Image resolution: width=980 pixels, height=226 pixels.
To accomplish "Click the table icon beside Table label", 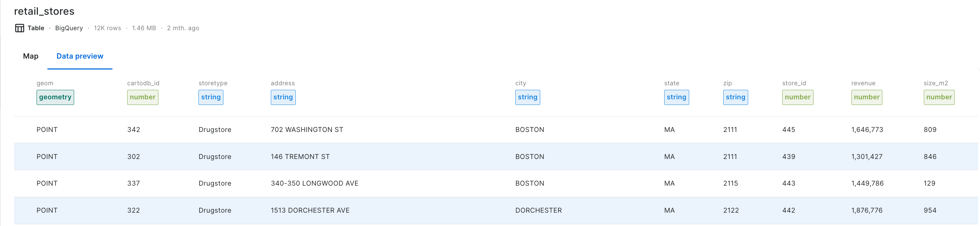I will click(19, 28).
